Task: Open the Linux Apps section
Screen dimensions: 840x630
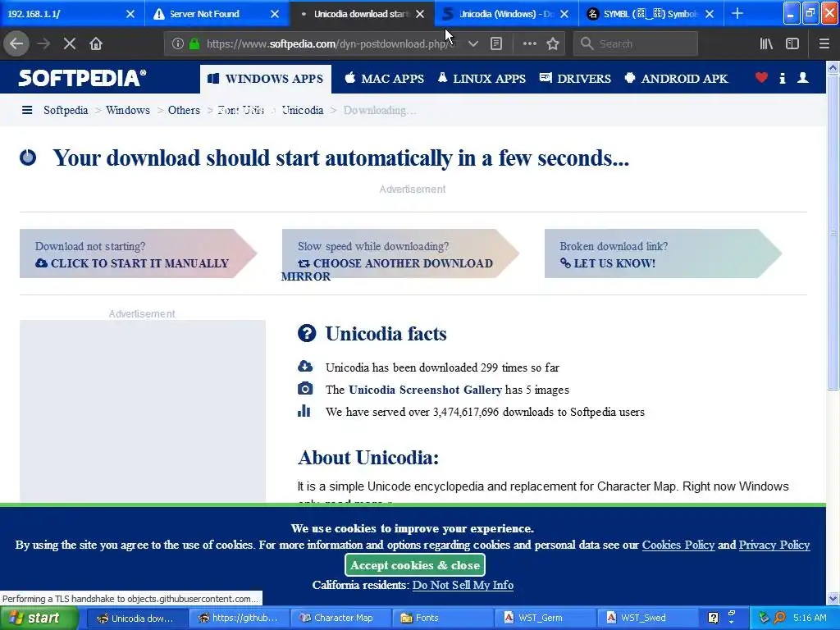Action: (x=482, y=78)
